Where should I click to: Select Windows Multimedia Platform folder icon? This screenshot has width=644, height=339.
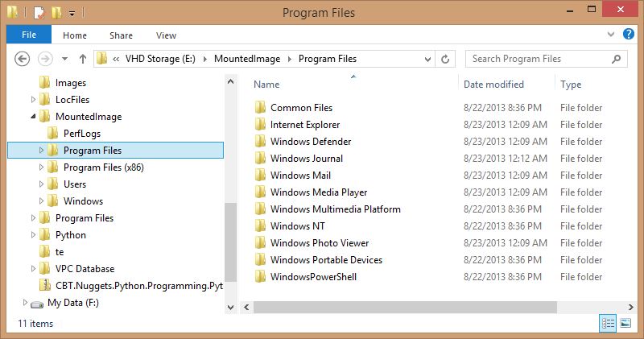click(260, 209)
